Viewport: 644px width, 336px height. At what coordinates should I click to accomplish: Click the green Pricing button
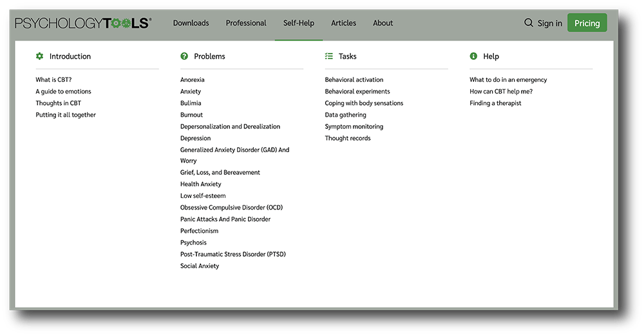tap(587, 23)
